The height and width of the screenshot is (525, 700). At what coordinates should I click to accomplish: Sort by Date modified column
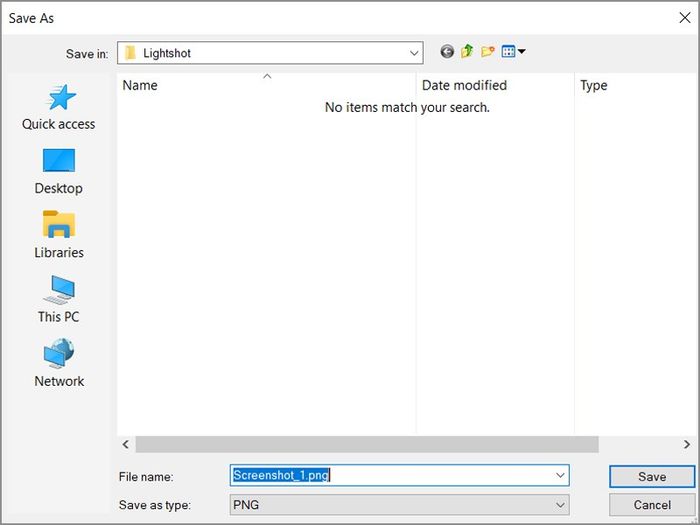point(464,86)
